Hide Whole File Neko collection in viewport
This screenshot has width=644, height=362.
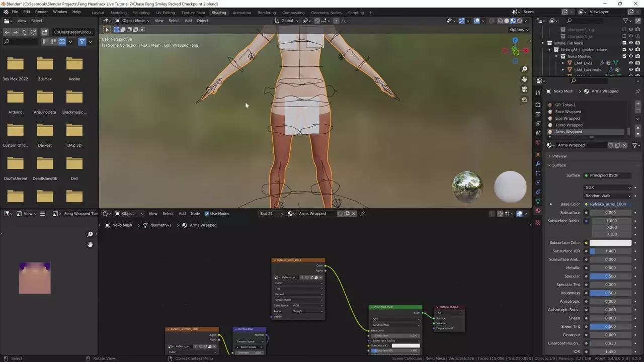631,43
